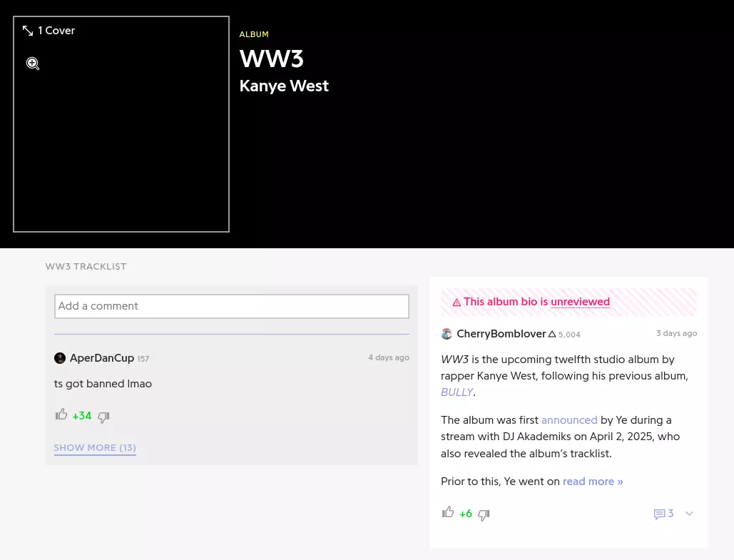Click the +6 bio vote count
Viewport: 734px width, 560px height.
[466, 514]
